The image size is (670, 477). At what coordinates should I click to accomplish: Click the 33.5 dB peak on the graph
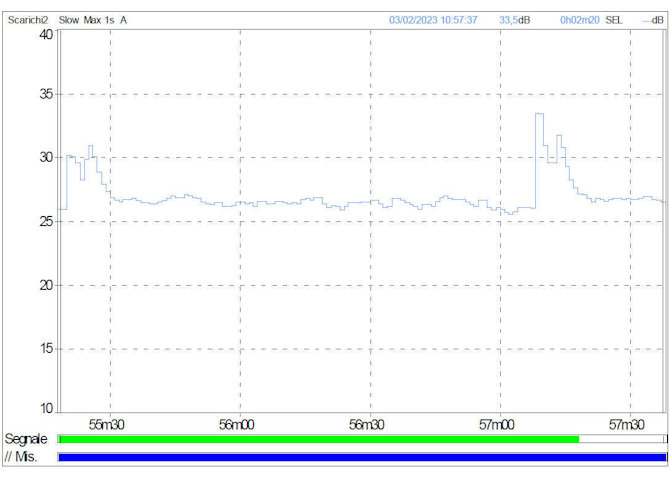pyautogui.click(x=539, y=114)
